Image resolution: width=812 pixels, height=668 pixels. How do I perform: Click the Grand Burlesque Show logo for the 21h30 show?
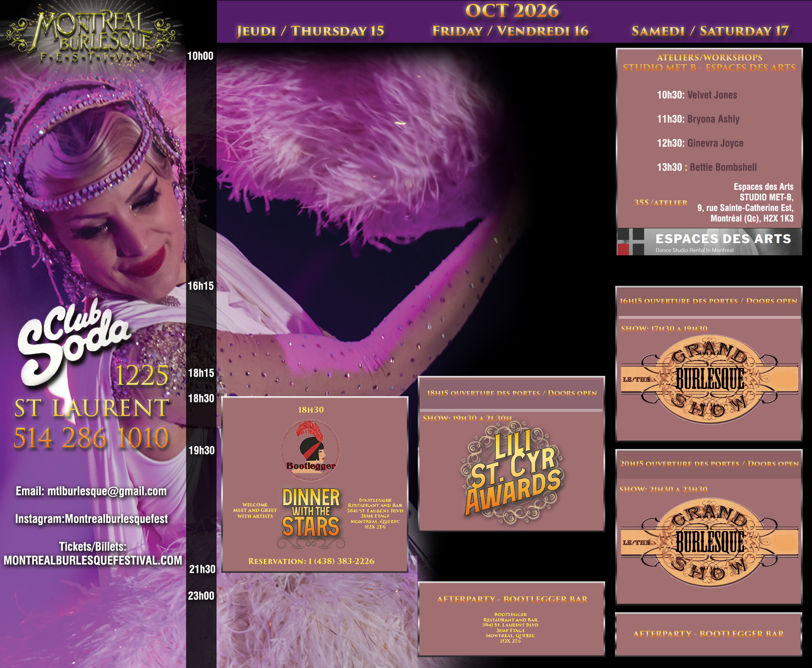tap(709, 542)
